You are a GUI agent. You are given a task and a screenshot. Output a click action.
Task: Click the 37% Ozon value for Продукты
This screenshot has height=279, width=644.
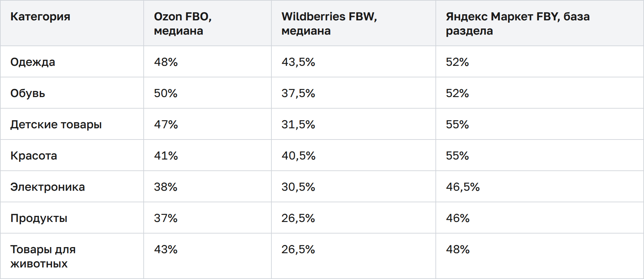click(x=166, y=218)
